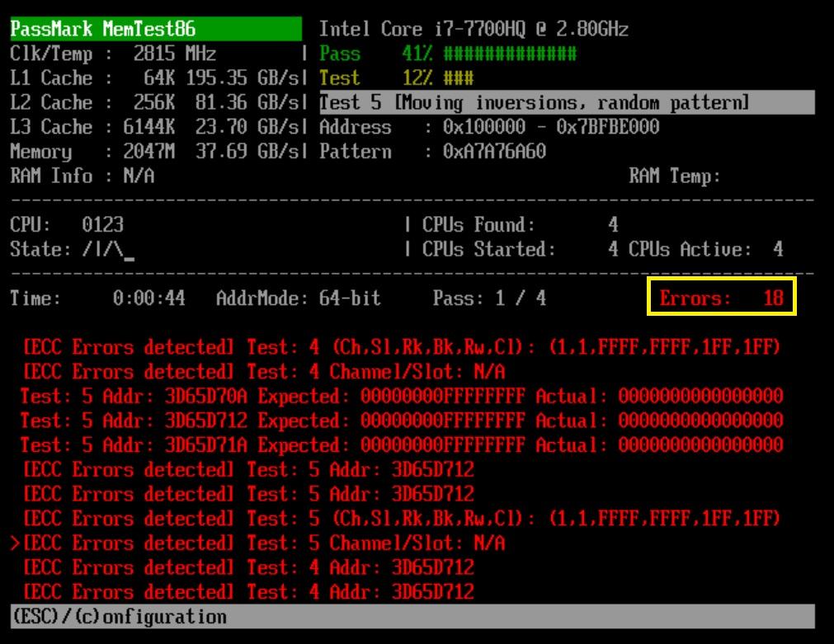Select the ECC error Test 4 (Ch,Sl,Rk,Bk,Rw,Cl) row
Screen dimensions: 834x644
click(402, 347)
